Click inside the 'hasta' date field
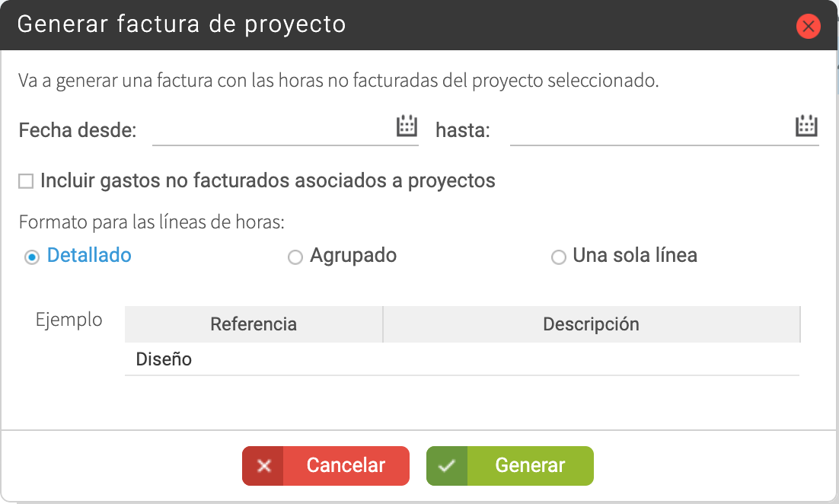The height and width of the screenshot is (504, 839). pos(647,130)
